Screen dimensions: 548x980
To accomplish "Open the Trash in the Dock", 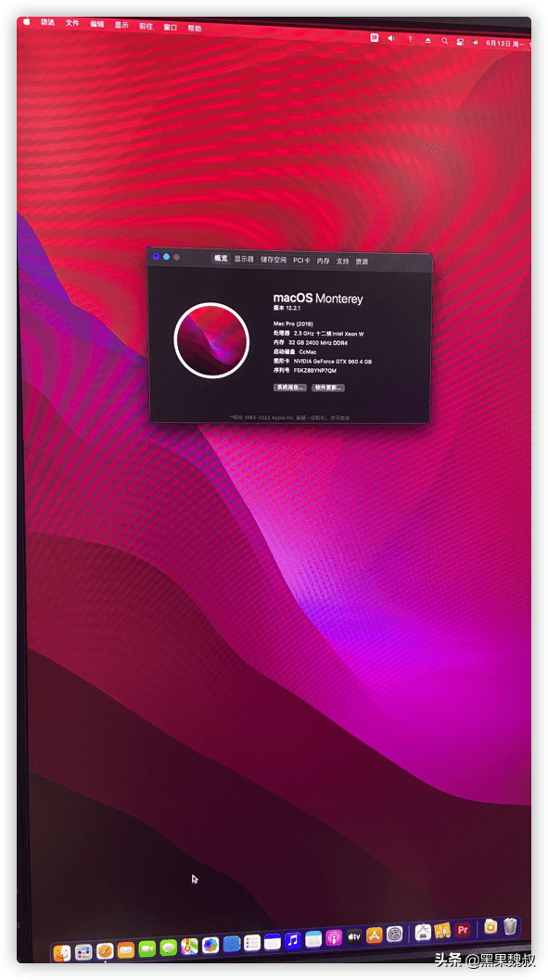I will coord(511,925).
